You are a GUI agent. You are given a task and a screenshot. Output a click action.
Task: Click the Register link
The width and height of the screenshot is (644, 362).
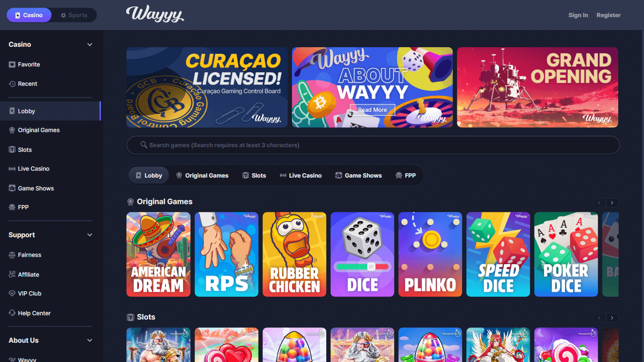(x=608, y=15)
